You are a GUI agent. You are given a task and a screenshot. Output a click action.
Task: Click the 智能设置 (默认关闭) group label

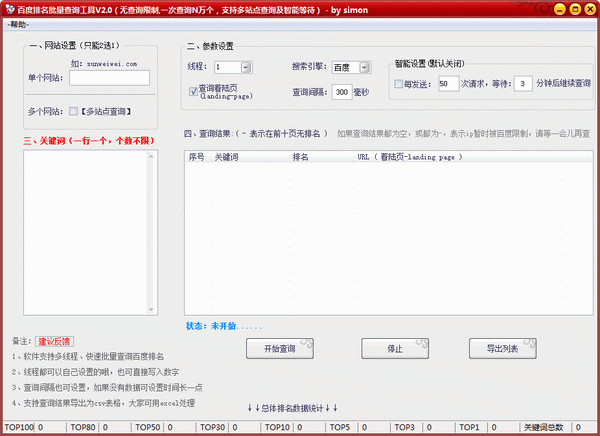[429, 64]
